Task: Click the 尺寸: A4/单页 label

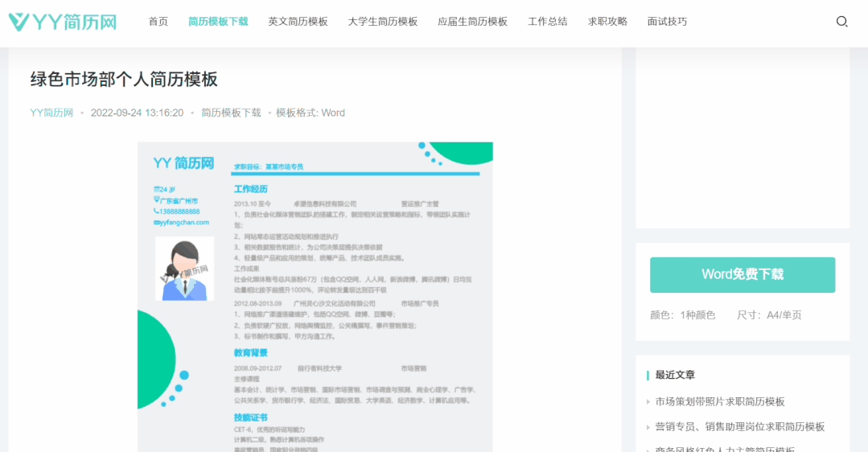Action: [x=769, y=315]
